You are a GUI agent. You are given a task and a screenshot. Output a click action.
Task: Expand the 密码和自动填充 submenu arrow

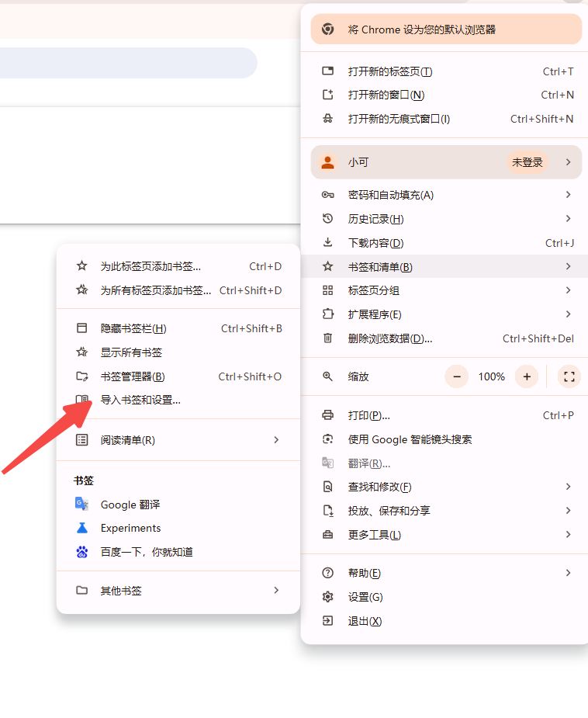tap(568, 195)
